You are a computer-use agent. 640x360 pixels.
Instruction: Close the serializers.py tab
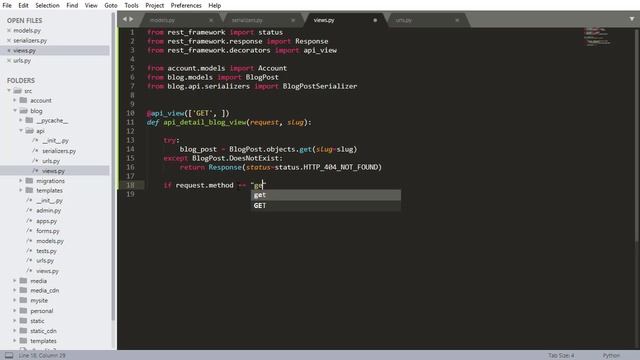(x=293, y=20)
